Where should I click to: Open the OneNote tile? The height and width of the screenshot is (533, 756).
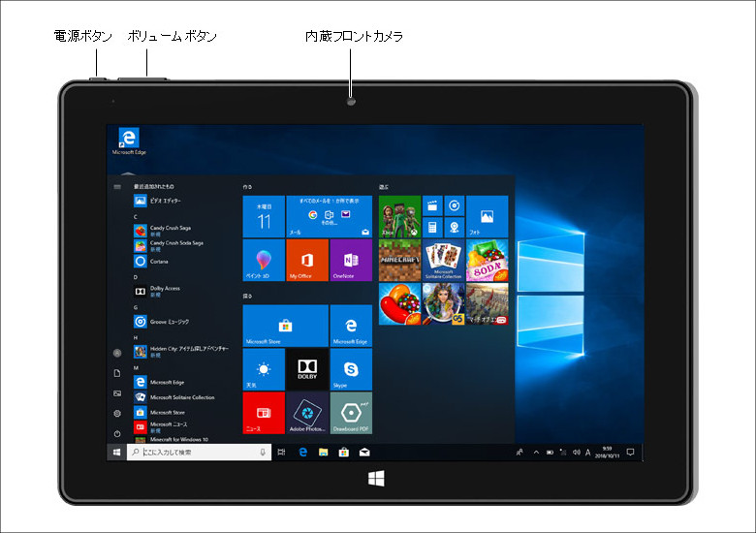tap(351, 261)
